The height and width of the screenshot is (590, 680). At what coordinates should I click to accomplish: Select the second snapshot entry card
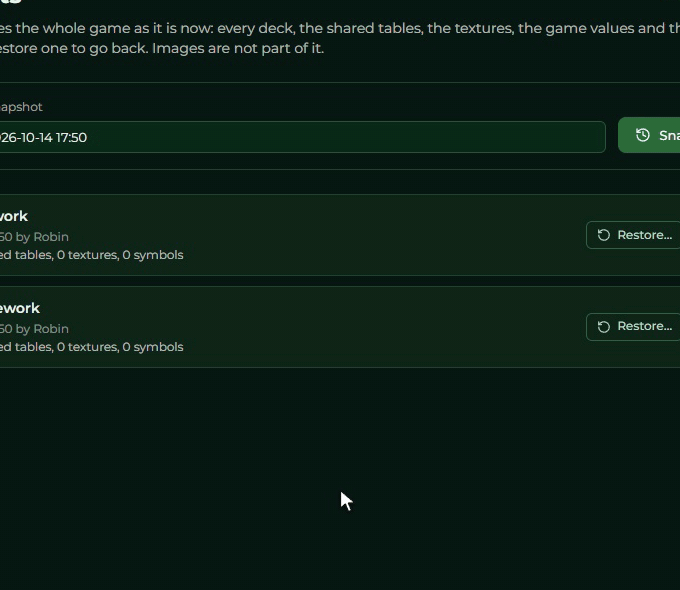[340, 327]
